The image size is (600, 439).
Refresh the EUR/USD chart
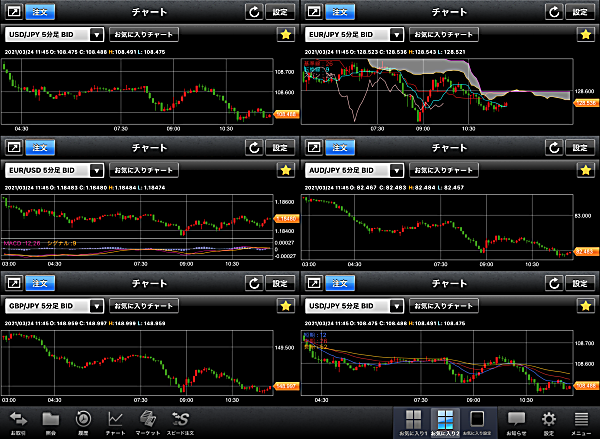(x=254, y=147)
